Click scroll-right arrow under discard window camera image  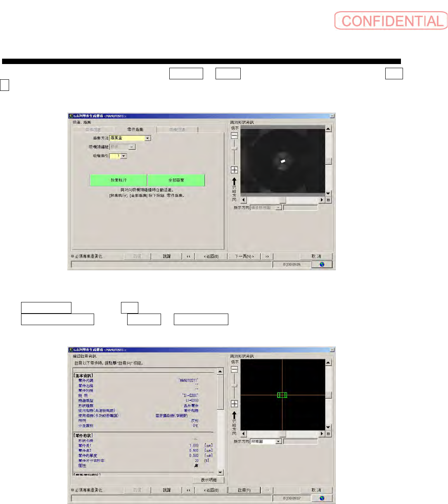(x=322, y=200)
